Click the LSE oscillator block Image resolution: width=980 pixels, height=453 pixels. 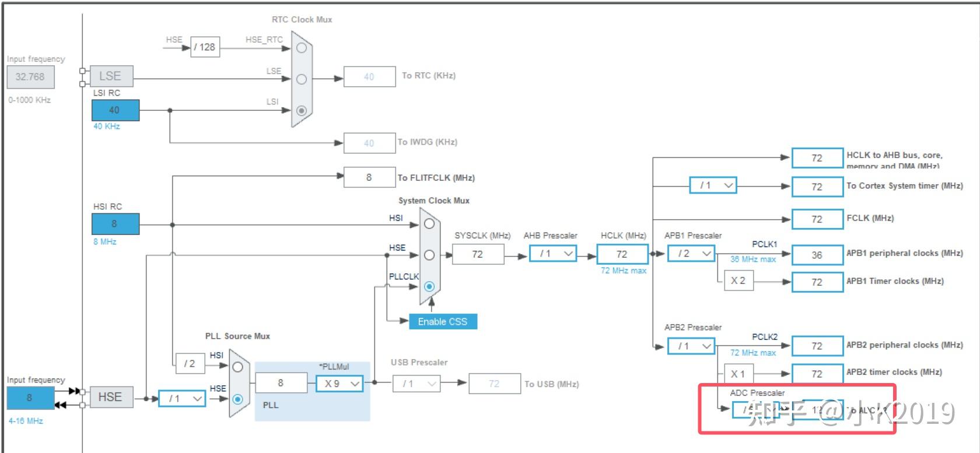[x=111, y=76]
